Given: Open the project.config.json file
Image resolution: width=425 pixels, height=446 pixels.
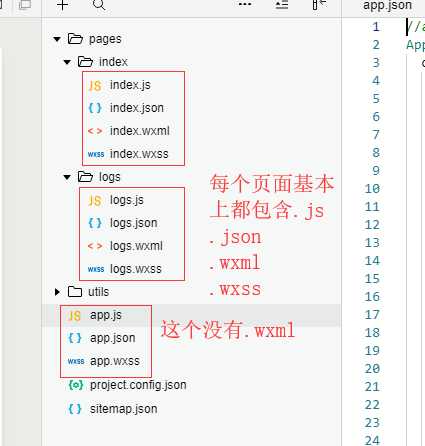Looking at the screenshot, I should 138,385.
